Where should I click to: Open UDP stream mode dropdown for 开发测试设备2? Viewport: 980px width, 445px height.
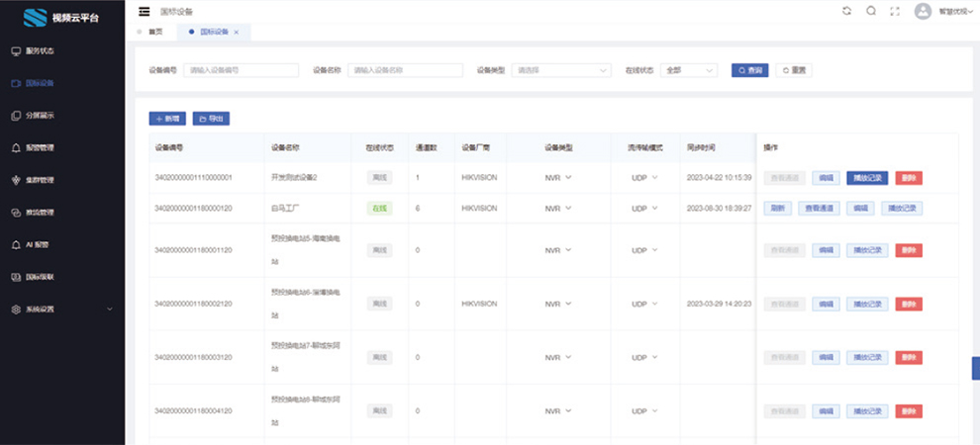pyautogui.click(x=644, y=178)
